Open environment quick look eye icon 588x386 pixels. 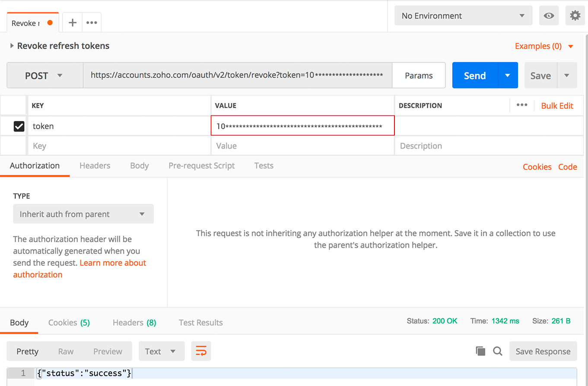[549, 16]
